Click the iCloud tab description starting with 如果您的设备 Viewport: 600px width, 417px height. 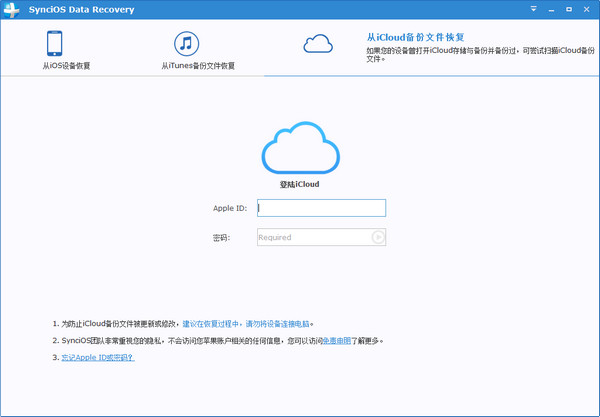[468, 52]
